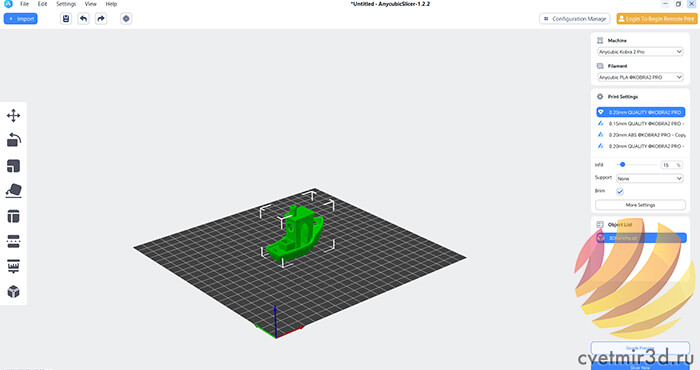Image resolution: width=700 pixels, height=370 pixels.
Task: Click the diamond-shaped toolbar icon
Action: pyautogui.click(x=126, y=19)
